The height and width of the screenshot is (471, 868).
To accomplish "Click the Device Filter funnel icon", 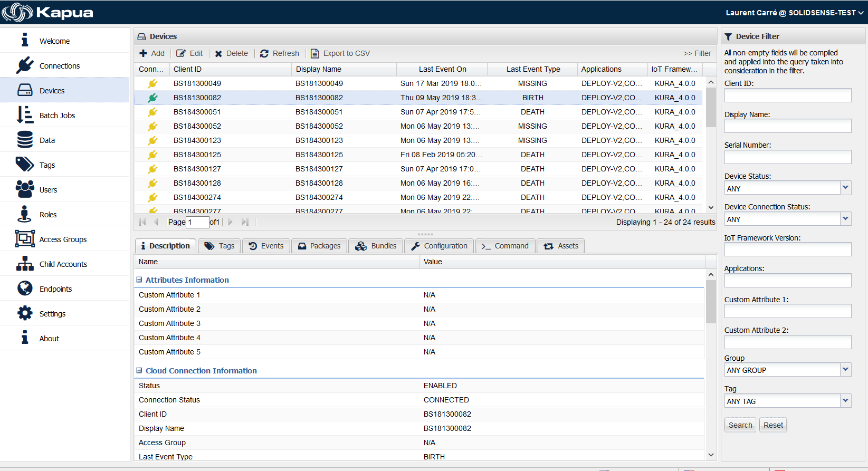I will [728, 37].
